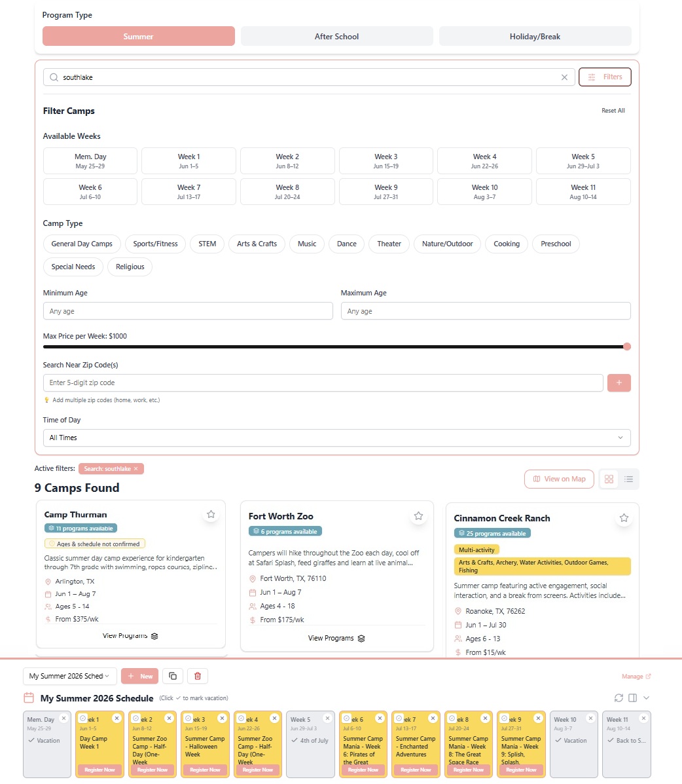Refresh the summer schedule

(619, 698)
